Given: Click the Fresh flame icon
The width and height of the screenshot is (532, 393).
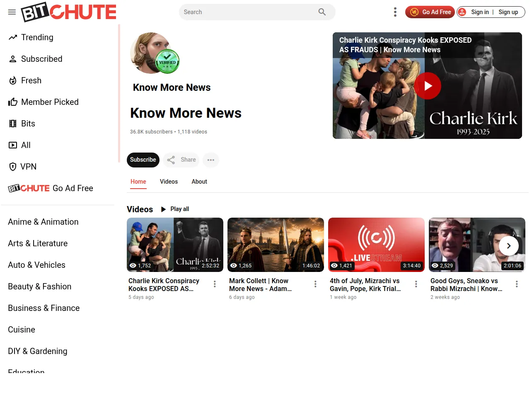Looking at the screenshot, I should (x=13, y=80).
